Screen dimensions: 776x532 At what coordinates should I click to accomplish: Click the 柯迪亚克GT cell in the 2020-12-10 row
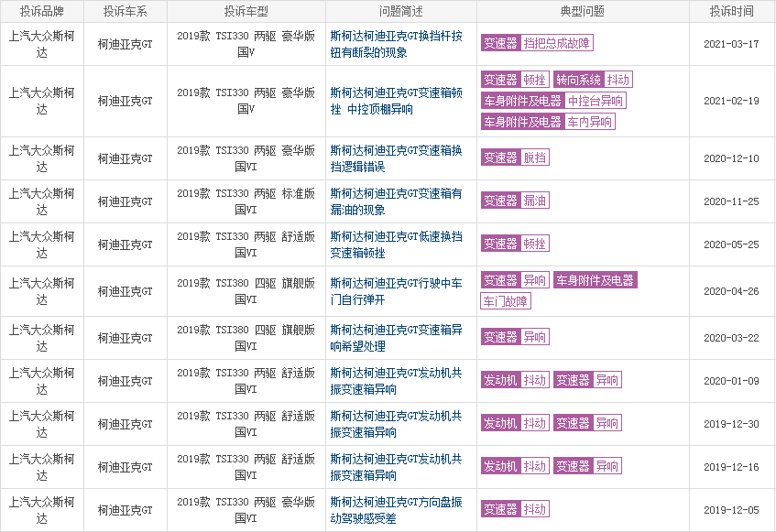pyautogui.click(x=126, y=158)
